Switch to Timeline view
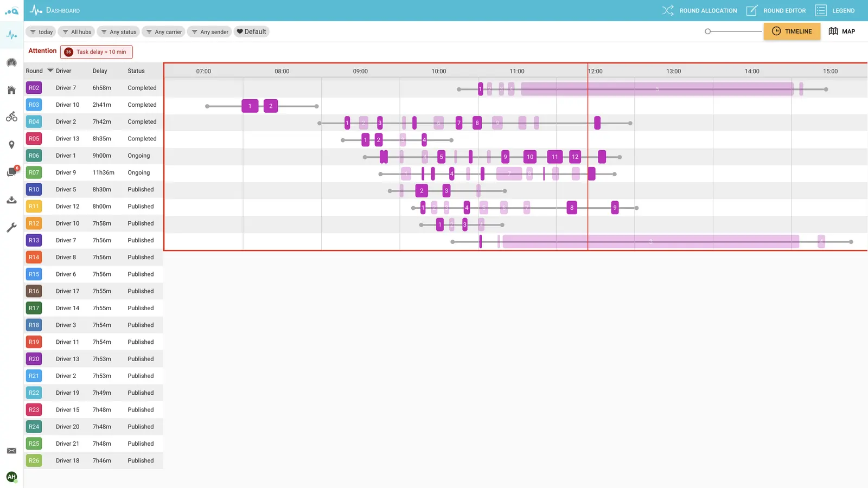Image resolution: width=868 pixels, height=488 pixels. pos(792,31)
